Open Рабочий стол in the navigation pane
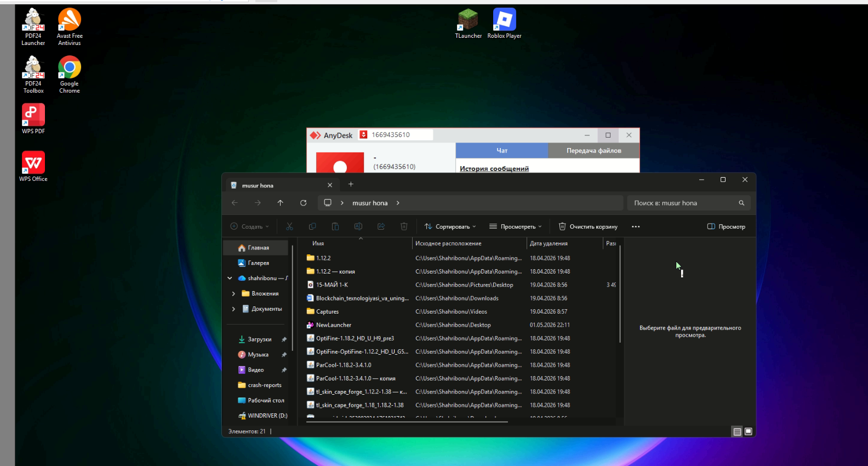Viewport: 868px width, 466px height. (x=256, y=401)
